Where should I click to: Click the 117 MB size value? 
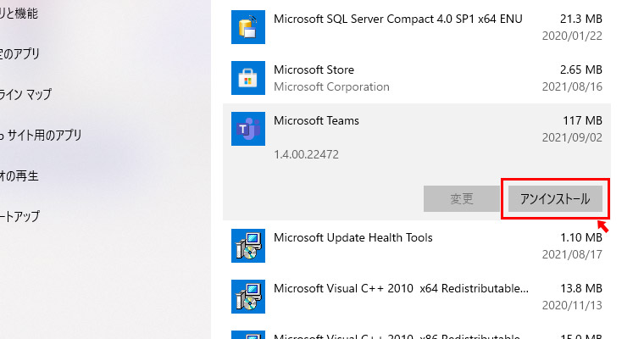(582, 121)
